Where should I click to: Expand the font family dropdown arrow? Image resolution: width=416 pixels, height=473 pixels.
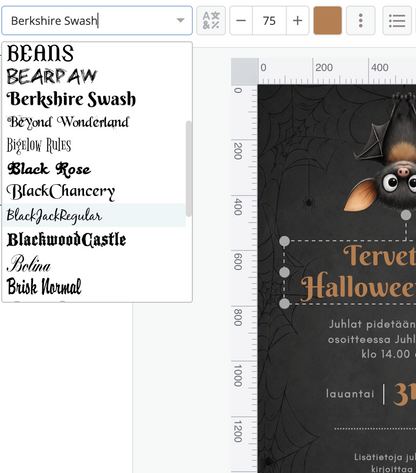tap(180, 20)
